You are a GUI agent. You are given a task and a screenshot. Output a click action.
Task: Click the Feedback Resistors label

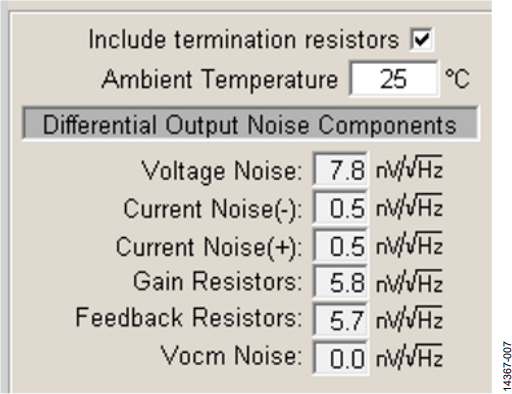click(x=189, y=317)
